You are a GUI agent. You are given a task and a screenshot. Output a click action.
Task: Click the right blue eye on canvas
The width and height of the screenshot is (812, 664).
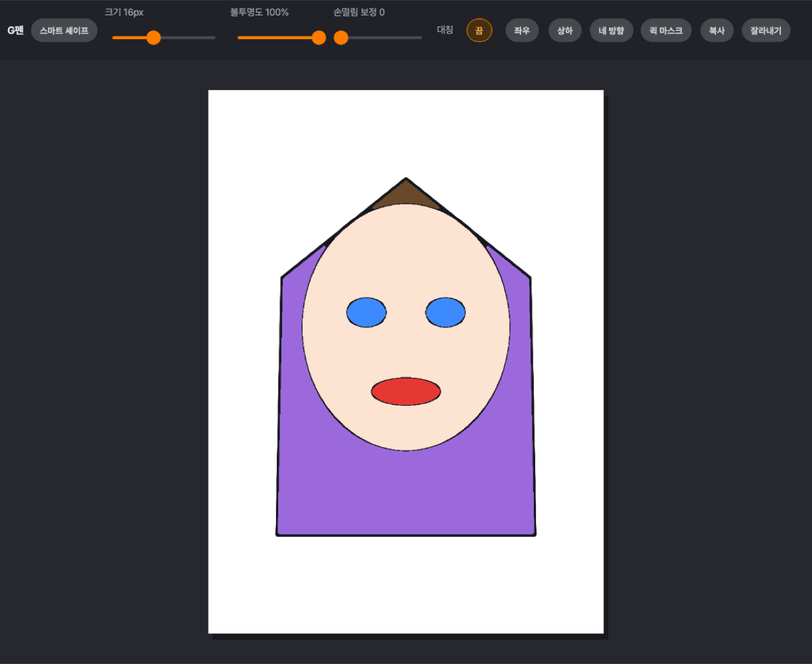coord(445,312)
